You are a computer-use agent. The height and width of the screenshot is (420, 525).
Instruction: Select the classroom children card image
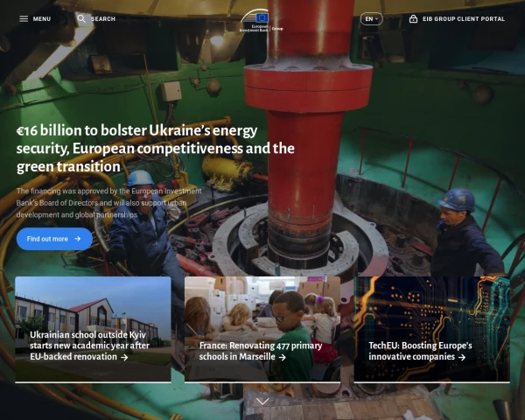click(262, 306)
